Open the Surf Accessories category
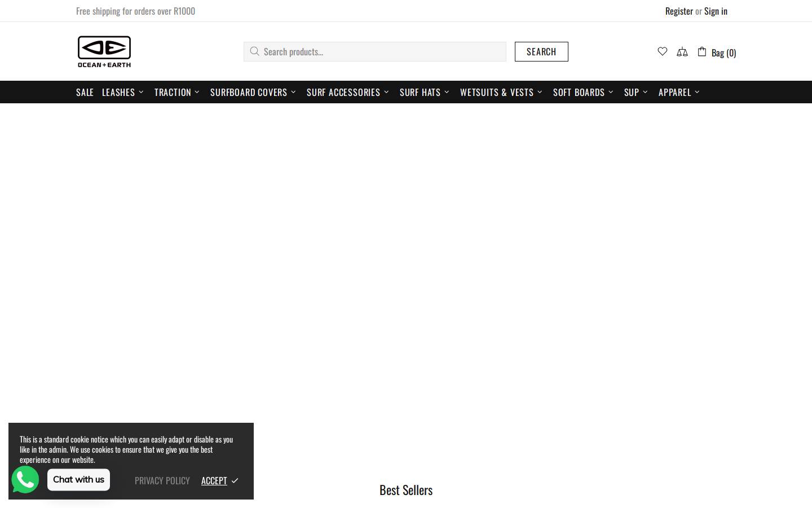 pyautogui.click(x=343, y=92)
